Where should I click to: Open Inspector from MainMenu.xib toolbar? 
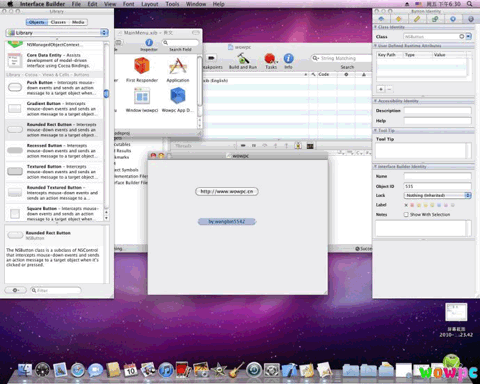pyautogui.click(x=149, y=45)
